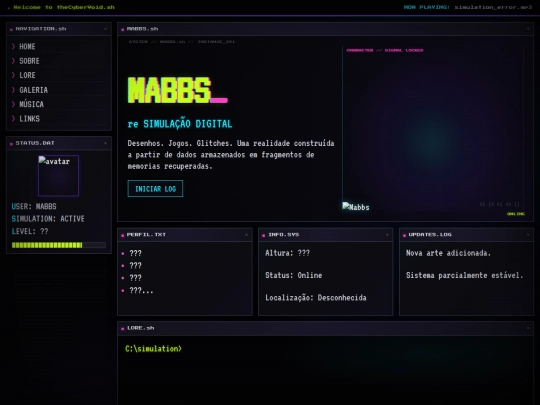
Task: Click the chevron beside LORE in the menu
Action: [13, 75]
